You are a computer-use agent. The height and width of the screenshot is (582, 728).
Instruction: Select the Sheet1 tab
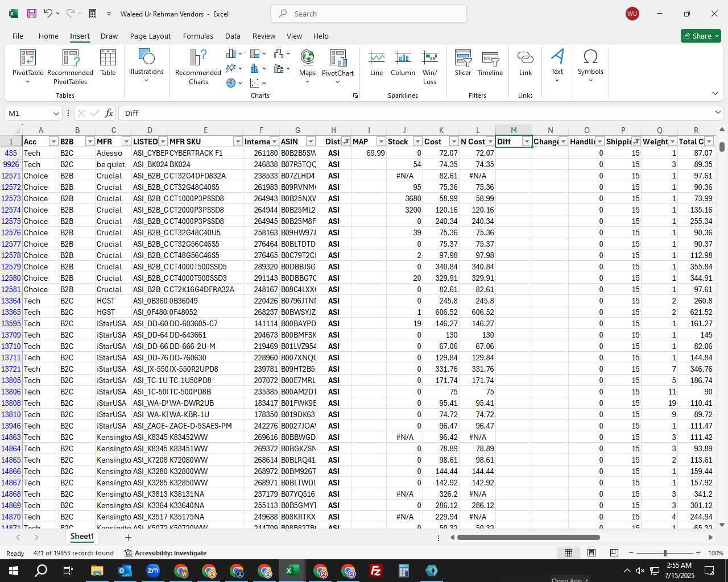pyautogui.click(x=82, y=537)
